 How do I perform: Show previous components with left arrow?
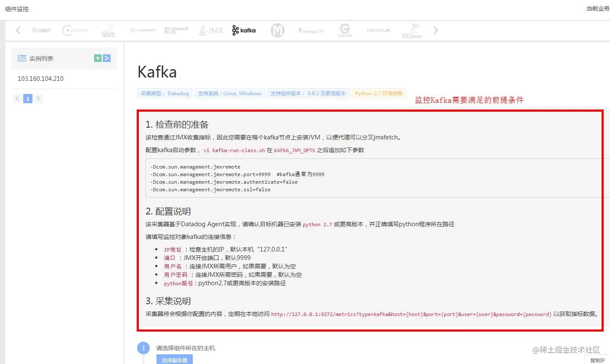[18, 30]
